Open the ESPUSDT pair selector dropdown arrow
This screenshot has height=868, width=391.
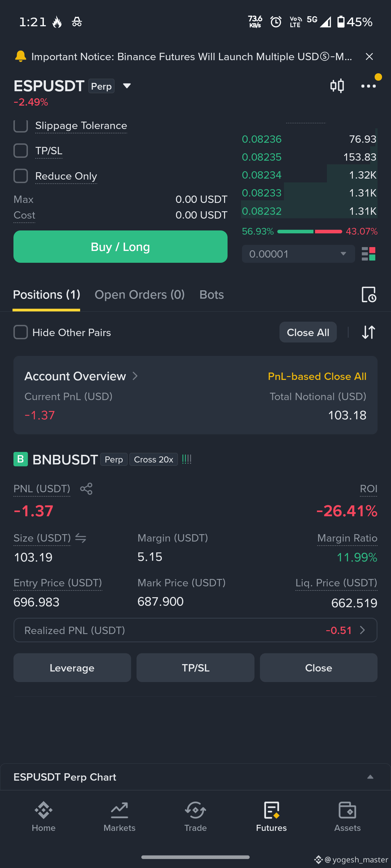coord(127,86)
